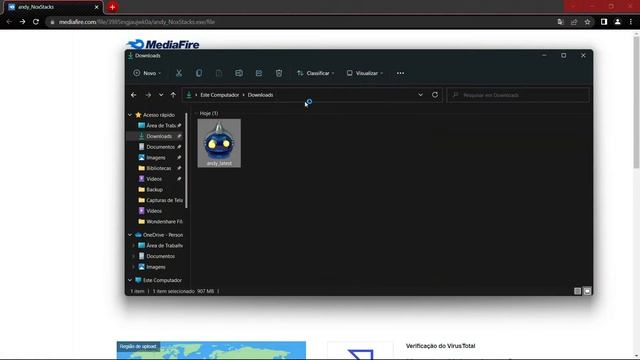Bookmark this page with the star icon

coord(587,22)
